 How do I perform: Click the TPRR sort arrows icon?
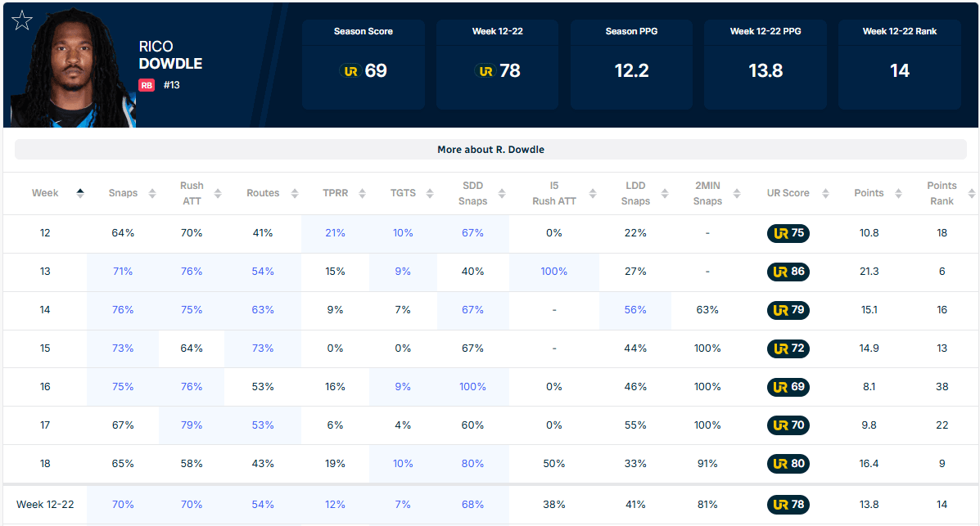[x=362, y=193]
